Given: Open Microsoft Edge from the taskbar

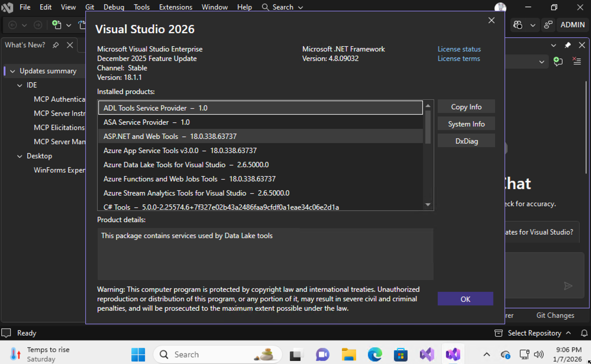Looking at the screenshot, I should tap(375, 355).
